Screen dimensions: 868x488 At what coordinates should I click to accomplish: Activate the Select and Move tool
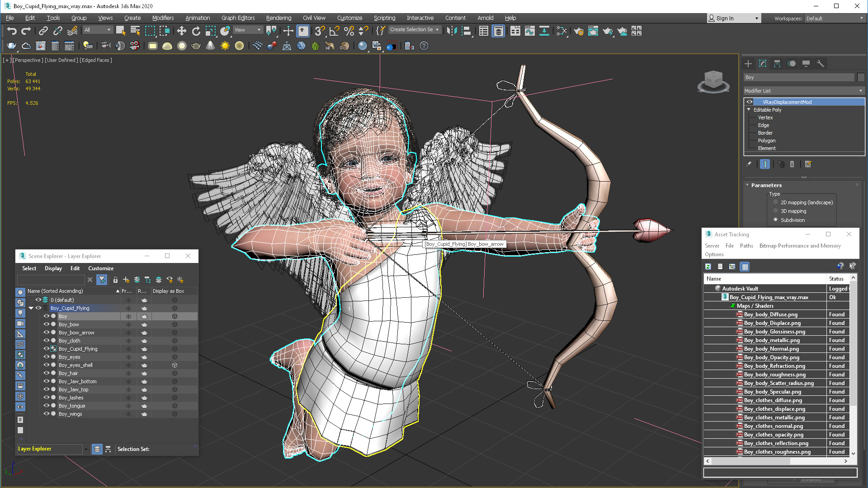(x=181, y=31)
